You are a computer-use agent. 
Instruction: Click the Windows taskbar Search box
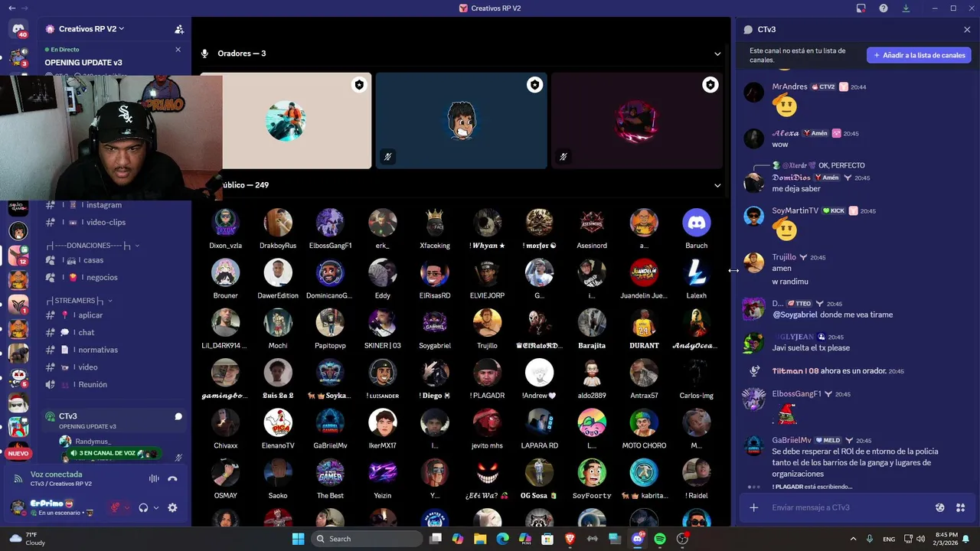[367, 539]
